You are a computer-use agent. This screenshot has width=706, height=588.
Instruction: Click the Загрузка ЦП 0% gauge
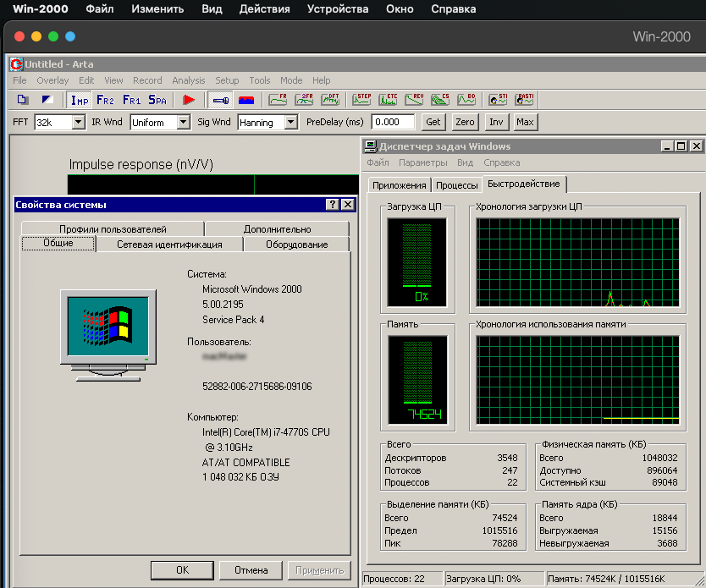(417, 261)
